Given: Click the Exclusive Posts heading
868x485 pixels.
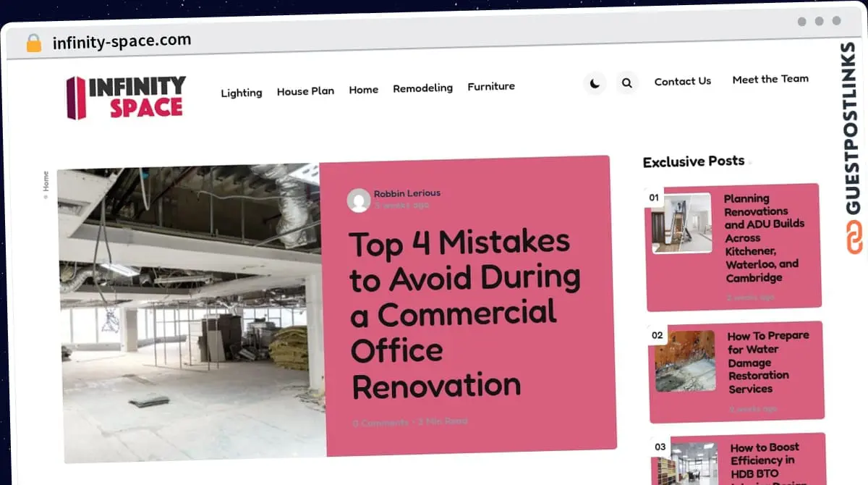Looking at the screenshot, I should pos(694,161).
